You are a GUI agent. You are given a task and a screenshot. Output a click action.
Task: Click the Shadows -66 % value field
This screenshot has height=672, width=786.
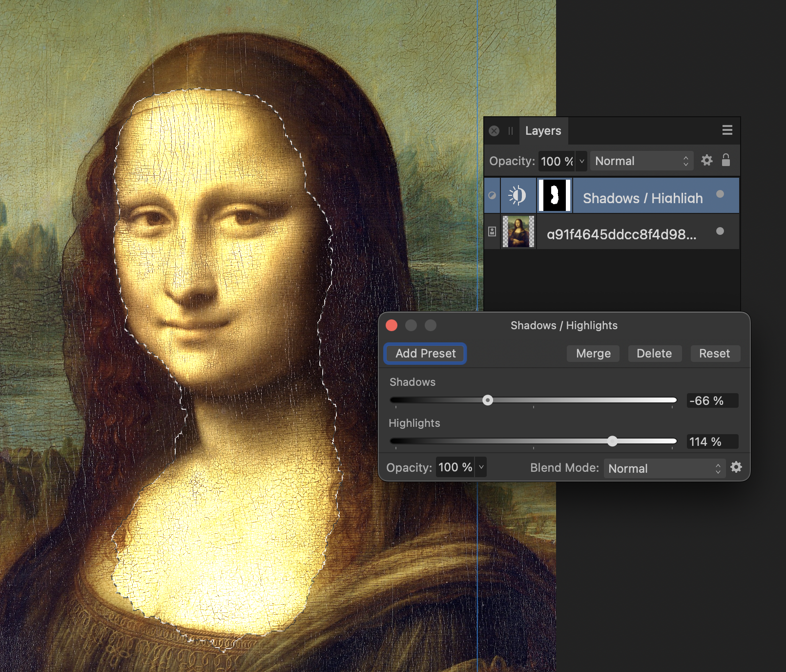pos(712,401)
